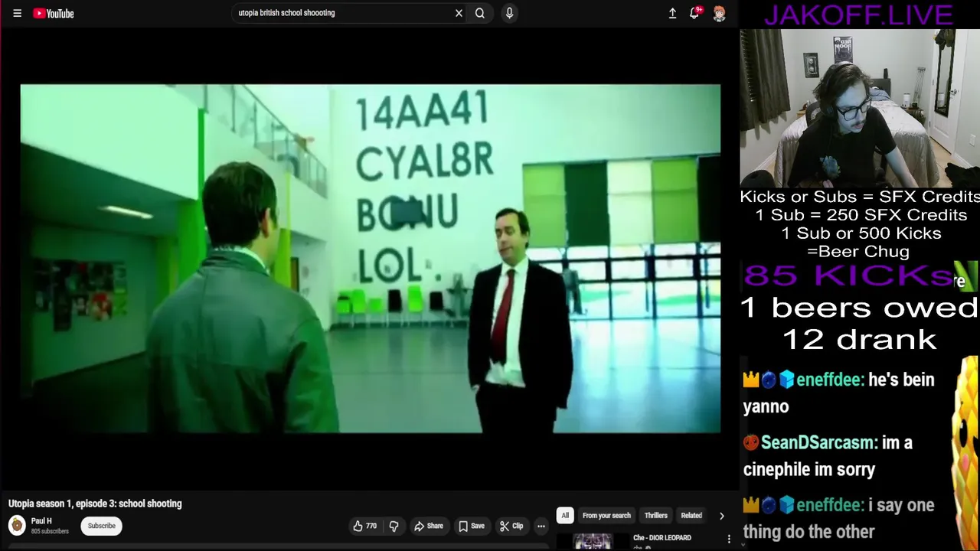Viewport: 980px width, 551px height.
Task: Open the notifications bell
Action: point(695,12)
